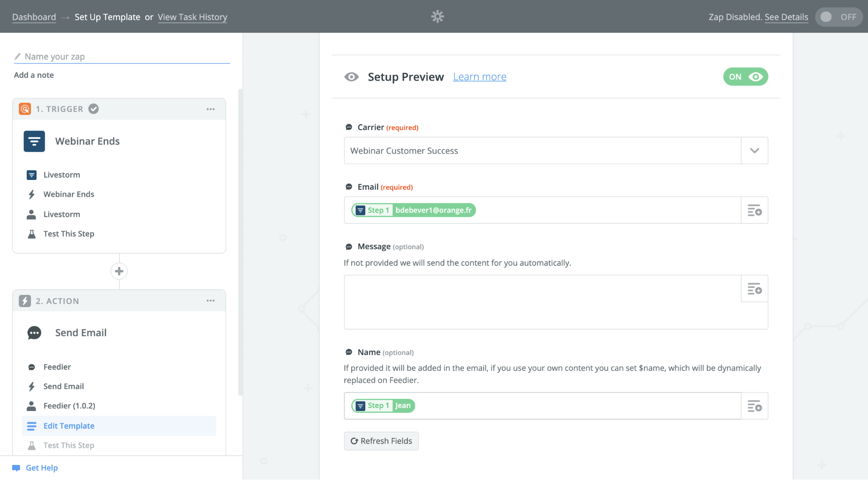Open the Learn more link
The height and width of the screenshot is (480, 868).
click(479, 77)
